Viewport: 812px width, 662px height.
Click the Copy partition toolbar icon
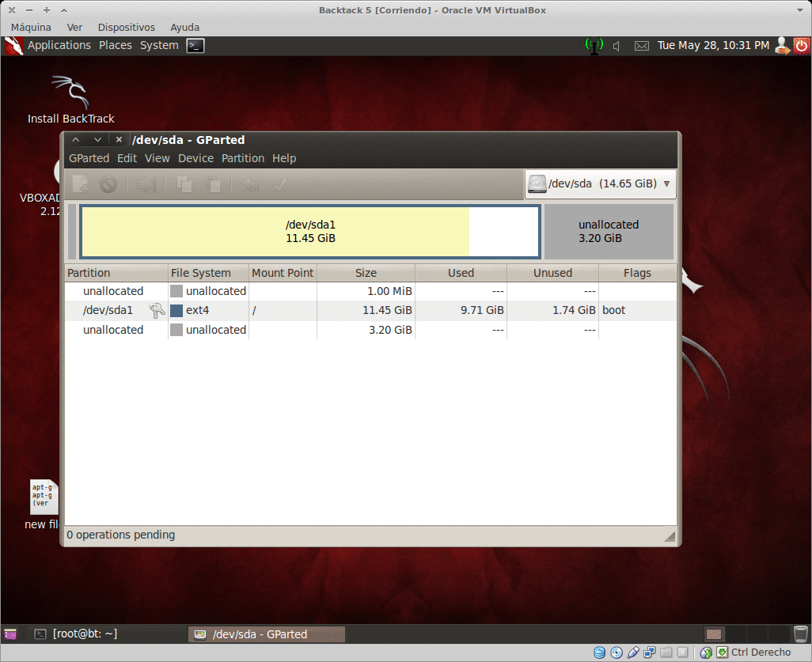pos(184,184)
